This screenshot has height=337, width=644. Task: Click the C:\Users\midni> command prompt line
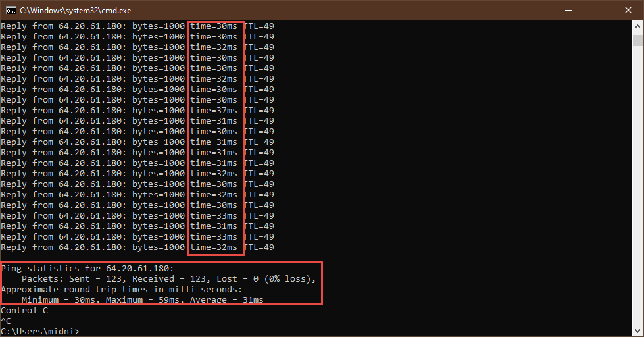coord(39,331)
